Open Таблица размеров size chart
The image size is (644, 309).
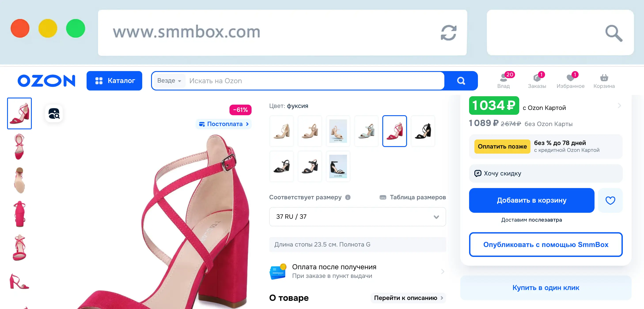tap(413, 197)
